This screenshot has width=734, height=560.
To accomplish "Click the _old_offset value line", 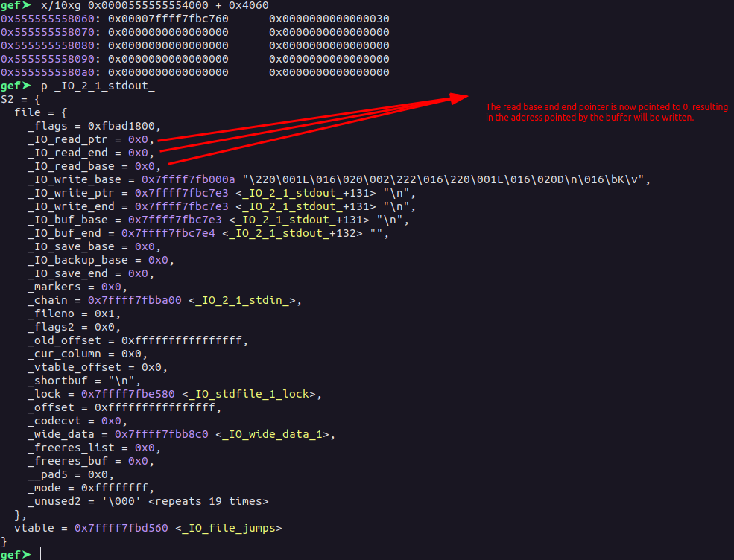I will (138, 340).
